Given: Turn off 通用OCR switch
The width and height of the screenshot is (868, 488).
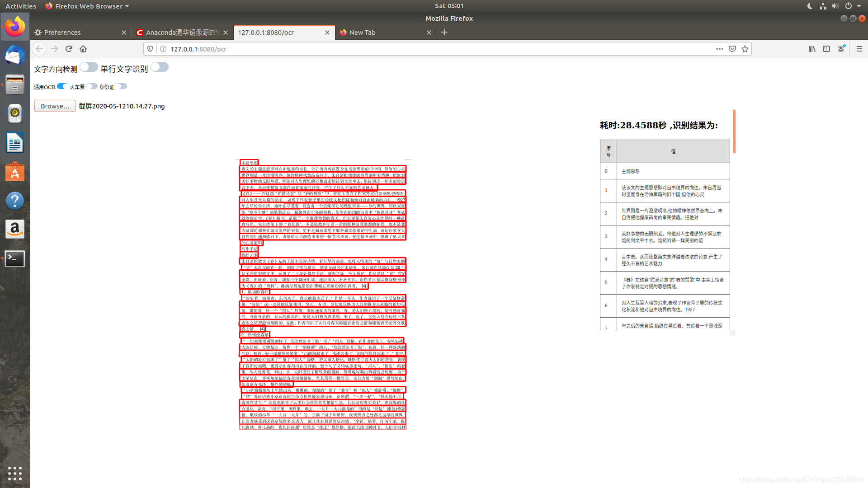Looking at the screenshot, I should [62, 86].
